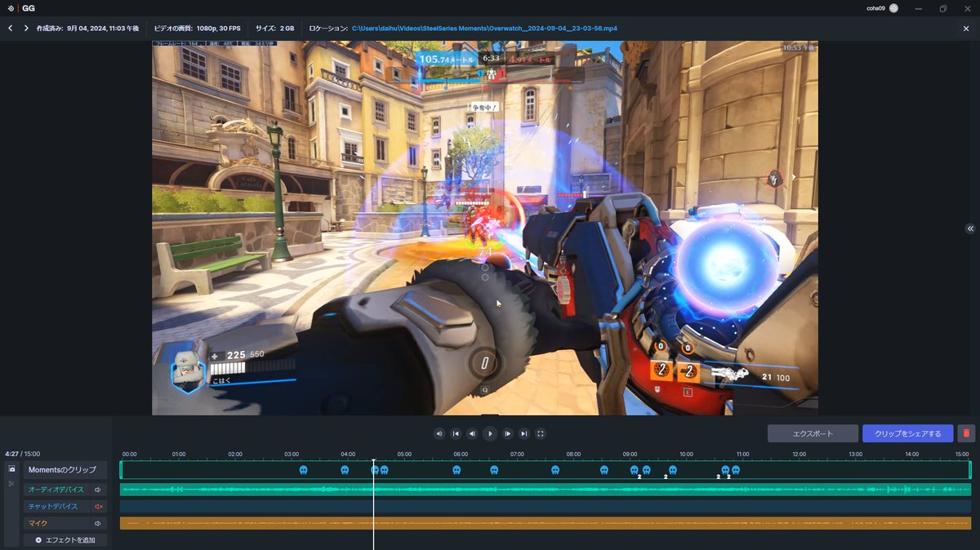The height and width of the screenshot is (550, 980).
Task: Select the Momentsのクリップ track label
Action: pyautogui.click(x=65, y=469)
